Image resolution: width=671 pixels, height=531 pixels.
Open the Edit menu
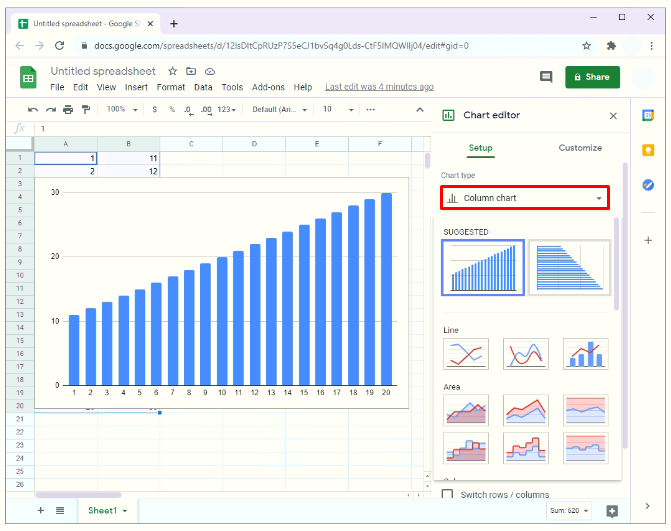coord(80,87)
